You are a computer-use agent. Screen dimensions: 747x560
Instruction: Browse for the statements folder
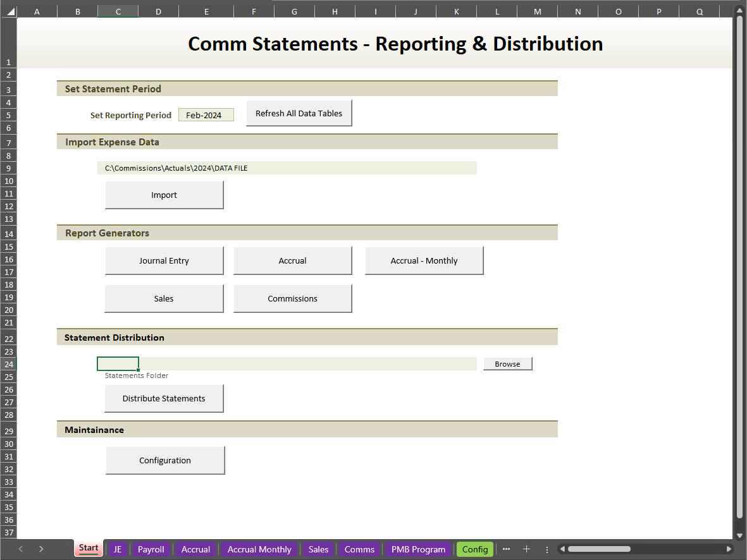click(507, 363)
